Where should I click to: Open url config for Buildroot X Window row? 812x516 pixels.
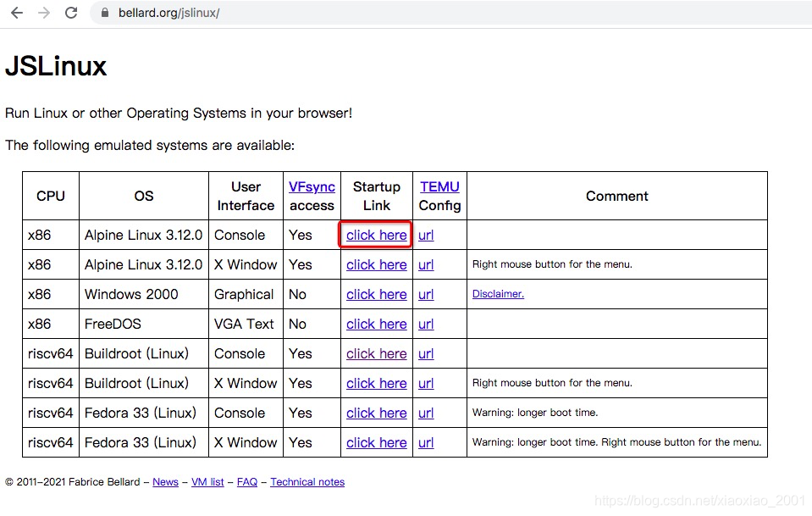click(426, 383)
